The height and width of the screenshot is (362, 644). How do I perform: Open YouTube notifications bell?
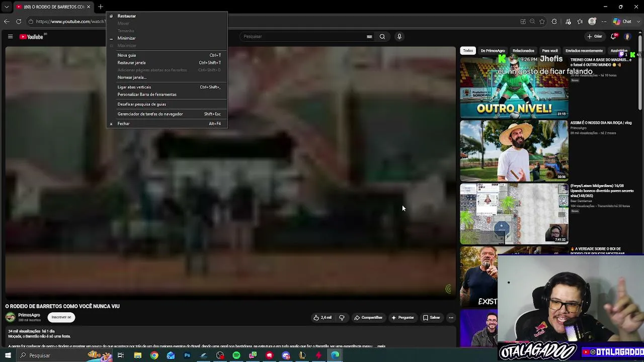[614, 37]
